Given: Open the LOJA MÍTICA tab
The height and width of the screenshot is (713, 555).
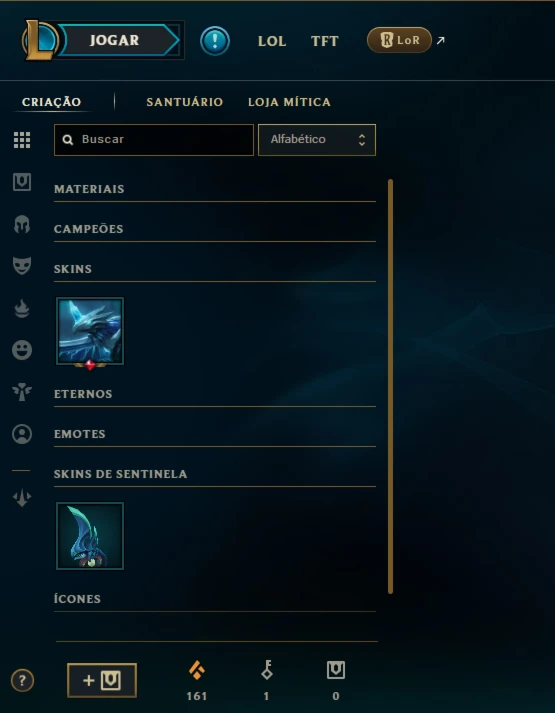Looking at the screenshot, I should coord(289,102).
